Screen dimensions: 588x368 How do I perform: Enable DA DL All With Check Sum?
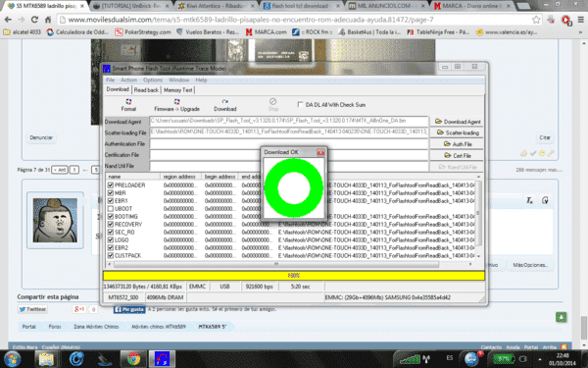click(x=300, y=104)
